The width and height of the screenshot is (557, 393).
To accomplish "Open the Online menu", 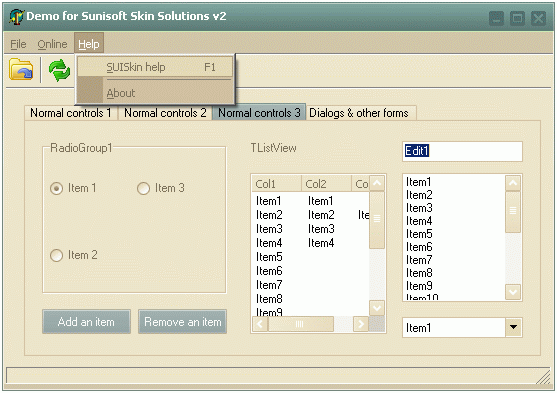I will click(52, 44).
